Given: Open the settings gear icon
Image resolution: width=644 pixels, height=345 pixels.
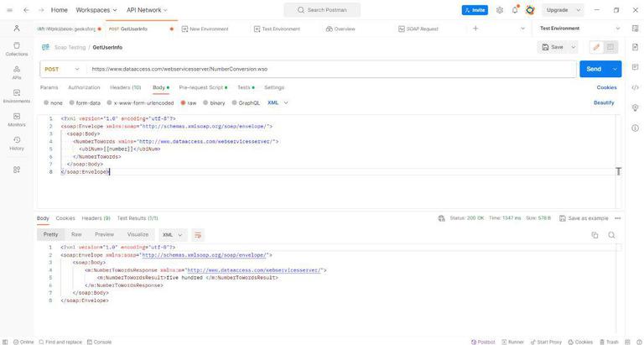Looking at the screenshot, I should pyautogui.click(x=500, y=10).
